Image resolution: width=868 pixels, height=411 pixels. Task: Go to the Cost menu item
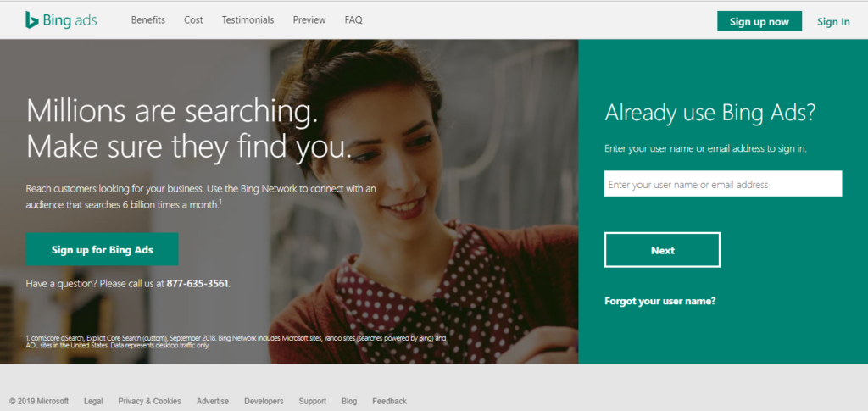click(194, 19)
